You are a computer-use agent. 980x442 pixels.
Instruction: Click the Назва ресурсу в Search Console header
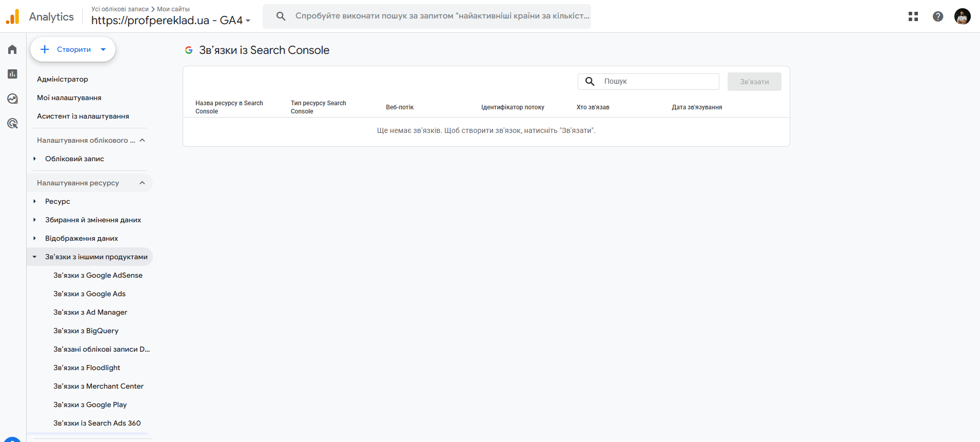click(229, 107)
